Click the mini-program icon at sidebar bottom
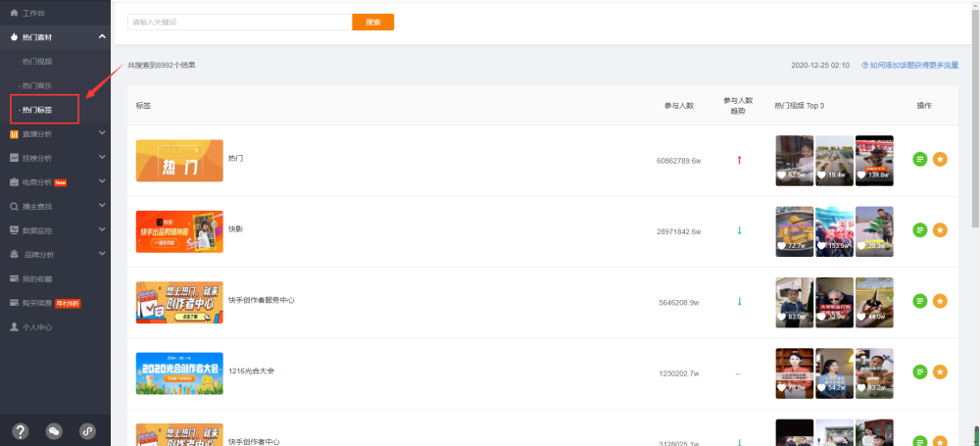The image size is (980, 446). 87,431
